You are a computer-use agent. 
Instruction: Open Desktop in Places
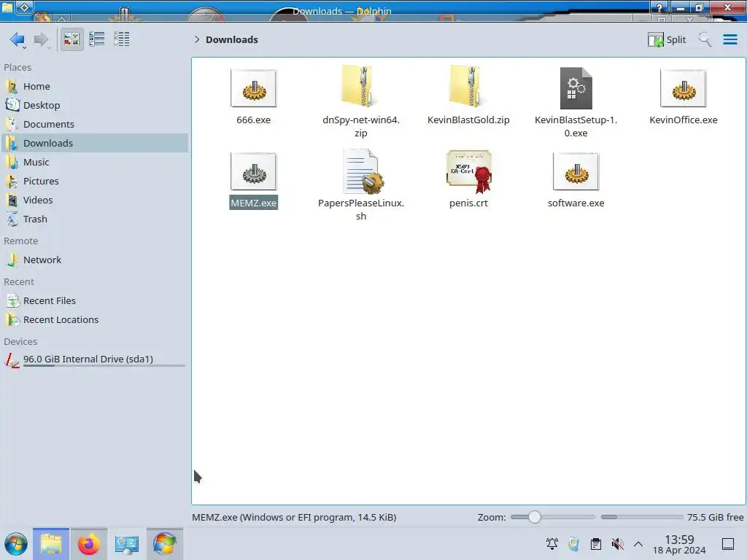(94, 105)
